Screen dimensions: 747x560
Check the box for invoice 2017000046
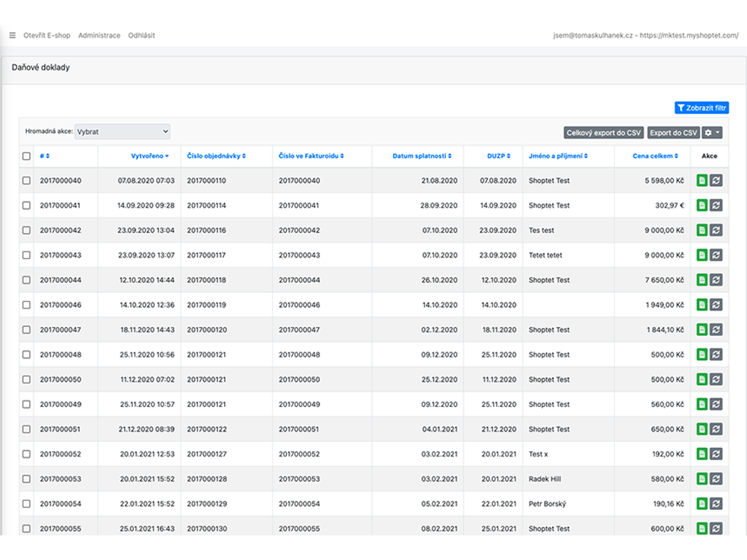tap(26, 305)
